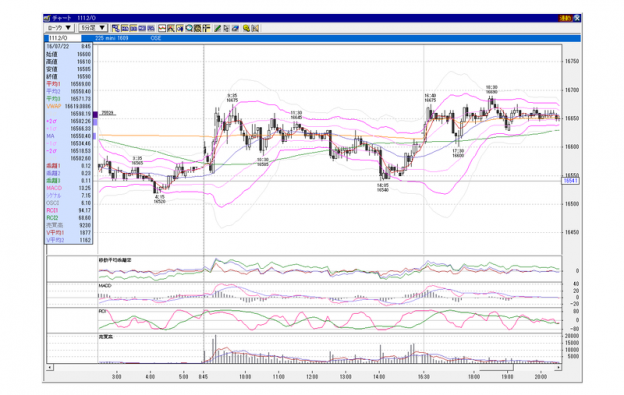Click the chart scrollbar left arrow
Screen dimensions: 624x395
50,368
